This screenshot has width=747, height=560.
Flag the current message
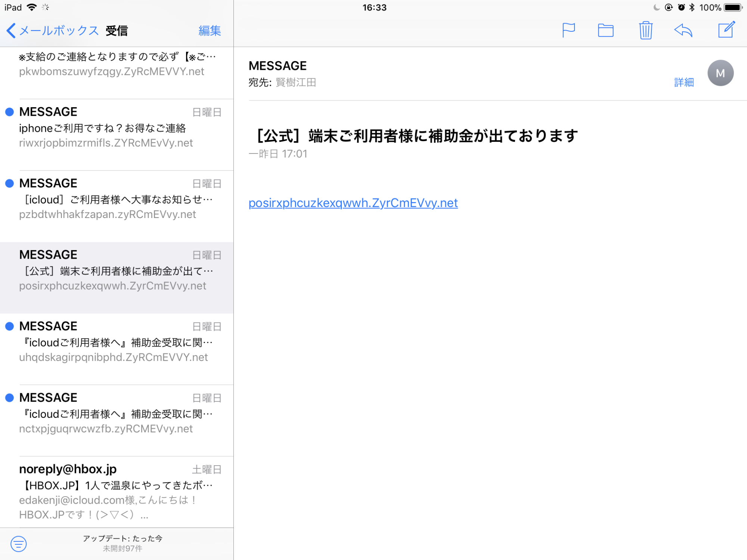tap(568, 30)
